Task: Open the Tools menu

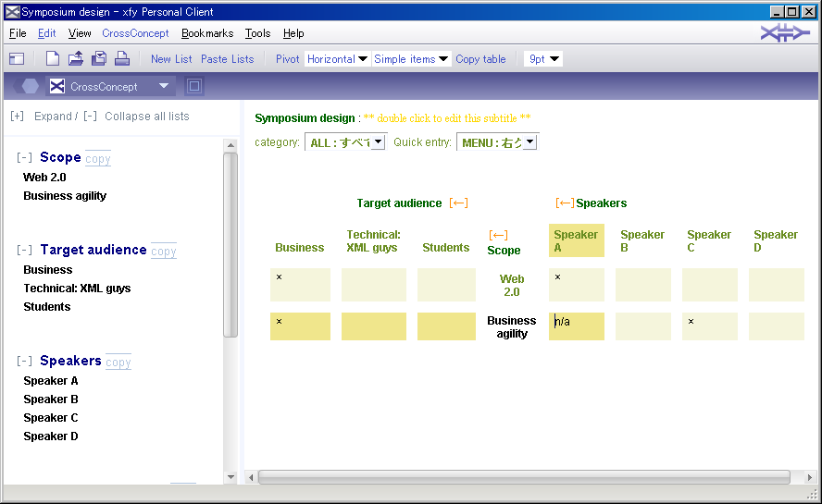Action: click(257, 33)
